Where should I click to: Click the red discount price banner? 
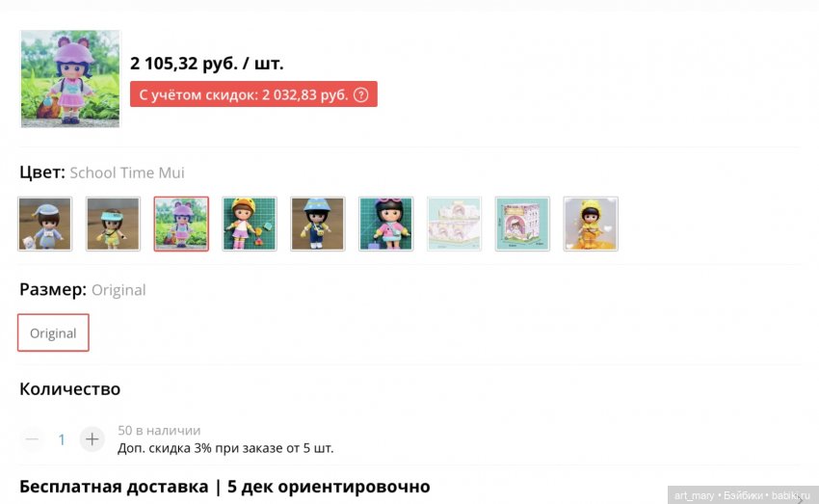point(253,94)
